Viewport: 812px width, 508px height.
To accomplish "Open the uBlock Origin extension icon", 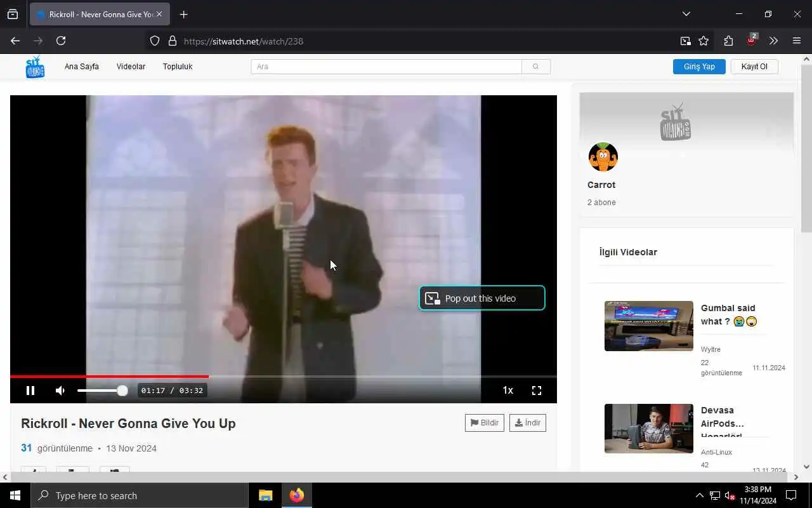I will (x=751, y=41).
